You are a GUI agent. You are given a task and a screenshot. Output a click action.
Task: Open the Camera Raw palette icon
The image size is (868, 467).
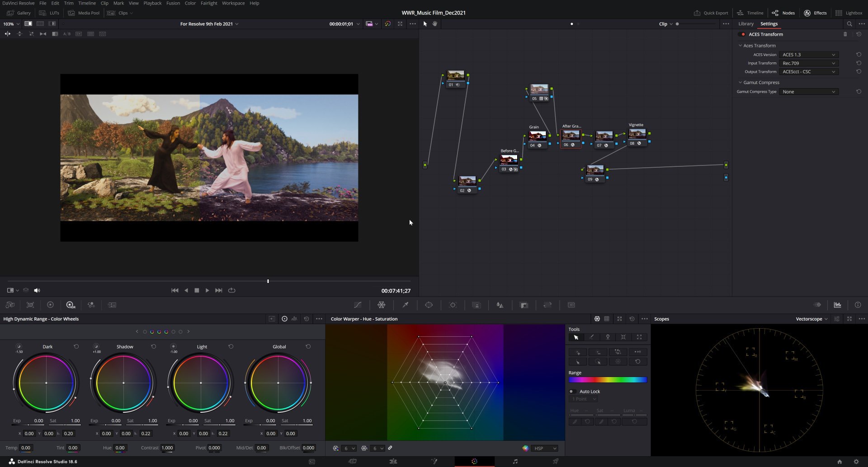pos(10,305)
